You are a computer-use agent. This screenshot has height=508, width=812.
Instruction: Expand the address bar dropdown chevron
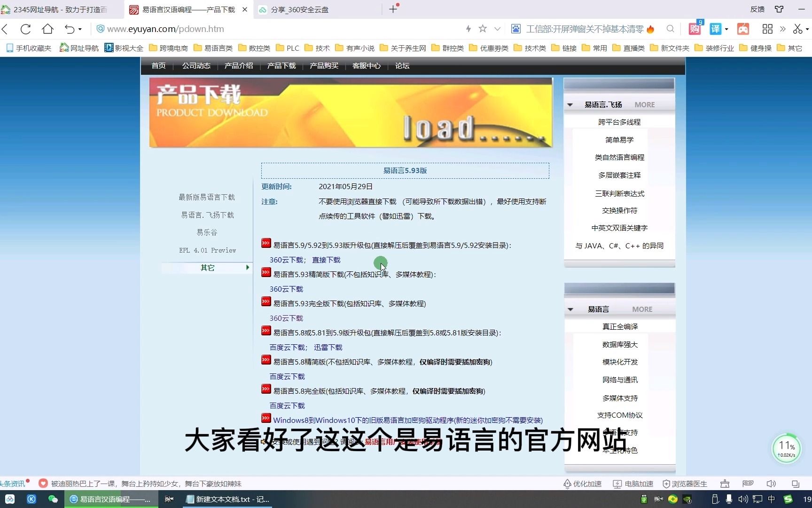pyautogui.click(x=497, y=29)
